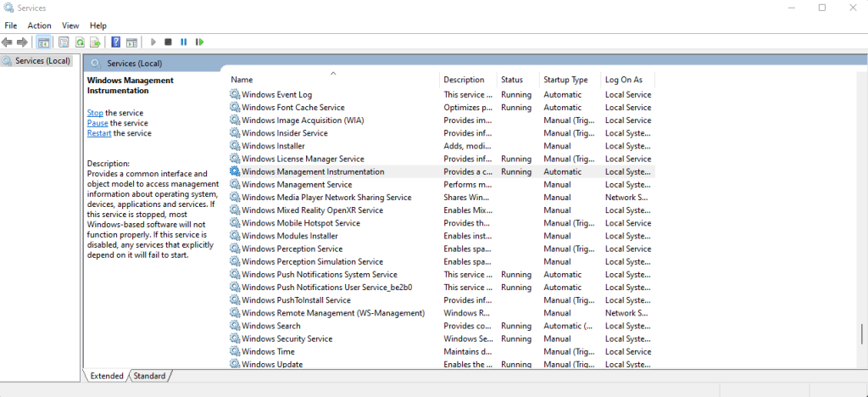The height and width of the screenshot is (397, 868).
Task: Open the Action menu
Action: pyautogui.click(x=39, y=25)
